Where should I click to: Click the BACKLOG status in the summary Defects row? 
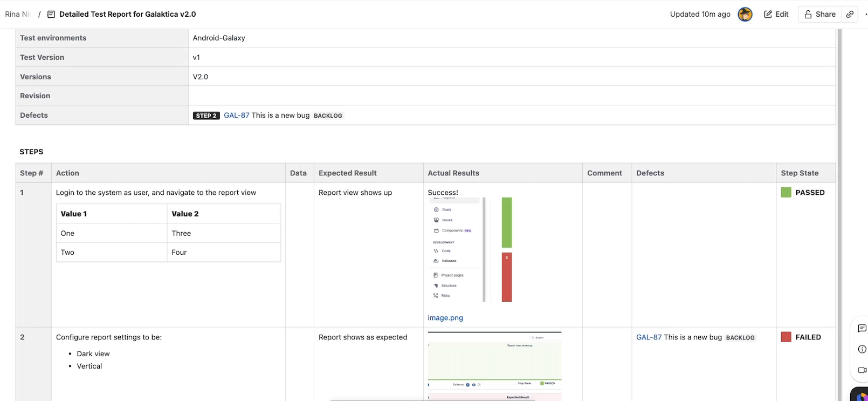[x=328, y=116]
